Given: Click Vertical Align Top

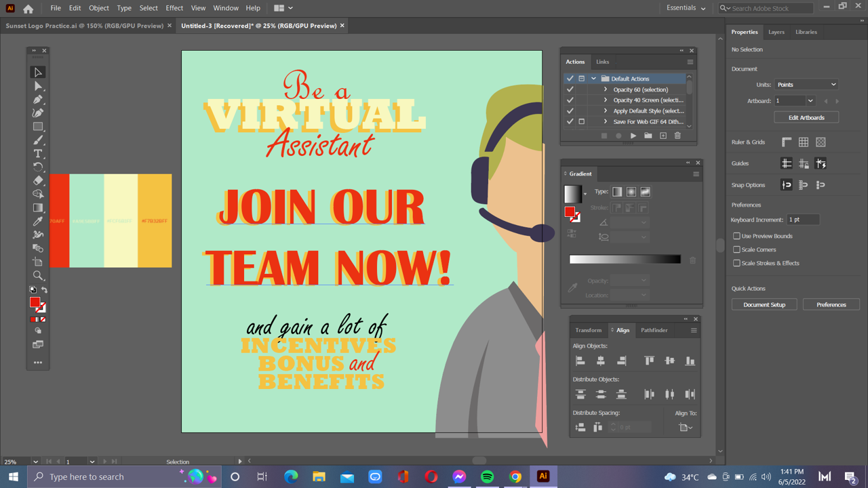Looking at the screenshot, I should [x=649, y=361].
